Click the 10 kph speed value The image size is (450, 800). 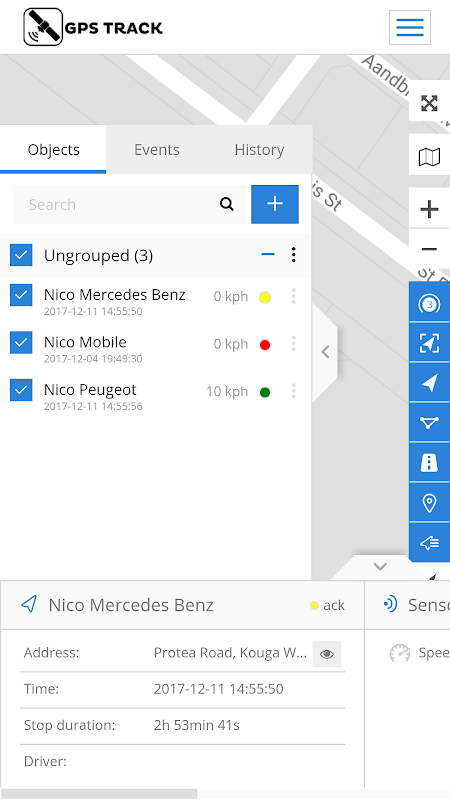(x=227, y=391)
